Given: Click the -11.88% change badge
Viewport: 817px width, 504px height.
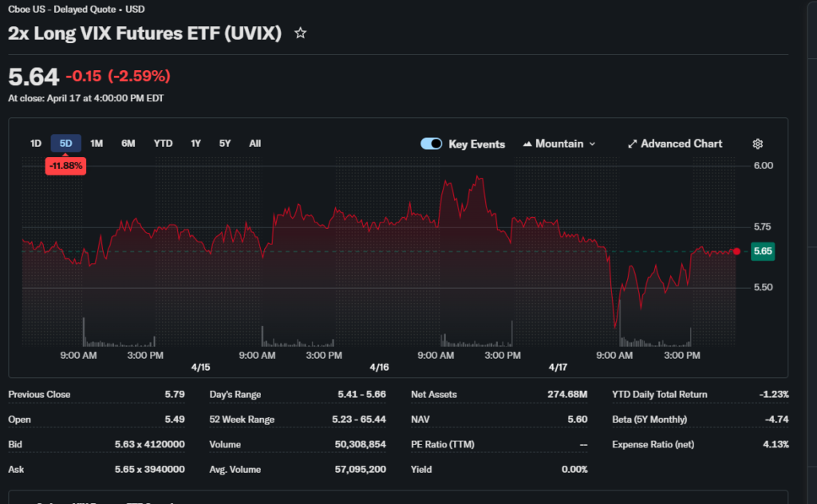Looking at the screenshot, I should [66, 166].
